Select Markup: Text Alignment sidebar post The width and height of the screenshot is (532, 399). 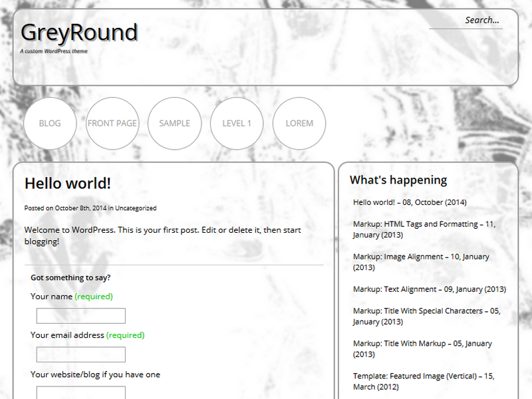[x=429, y=289]
